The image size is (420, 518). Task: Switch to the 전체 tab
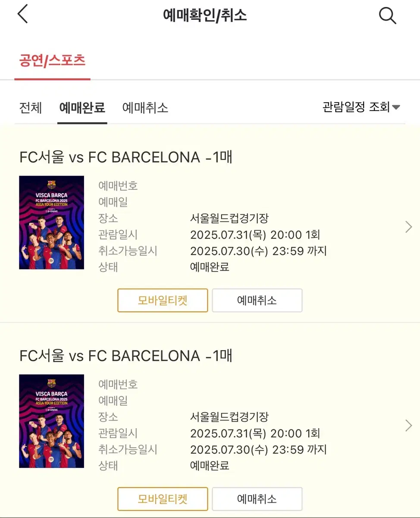coord(31,107)
